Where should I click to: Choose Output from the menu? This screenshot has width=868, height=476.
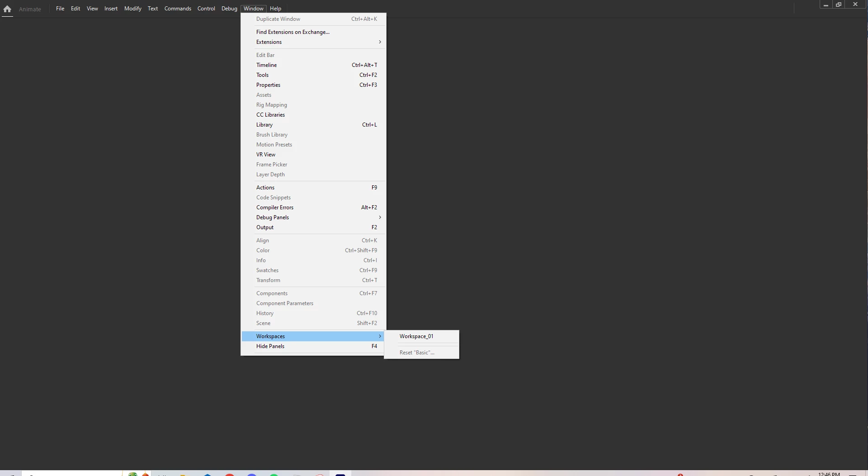(313, 227)
